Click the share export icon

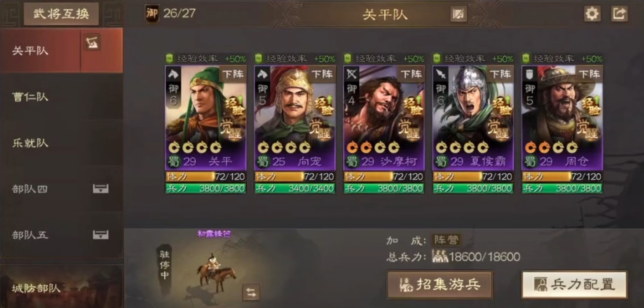[x=619, y=14]
